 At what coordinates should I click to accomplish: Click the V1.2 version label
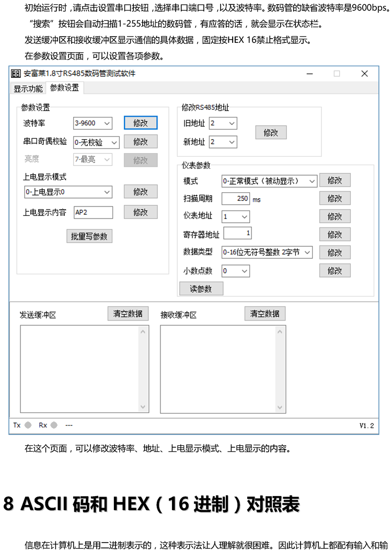tap(367, 425)
